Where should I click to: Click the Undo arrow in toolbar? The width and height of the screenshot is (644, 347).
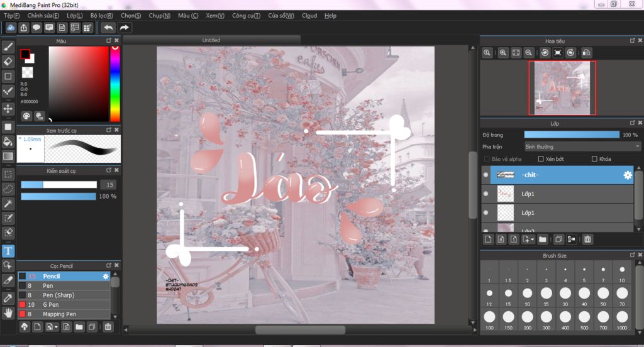point(108,28)
